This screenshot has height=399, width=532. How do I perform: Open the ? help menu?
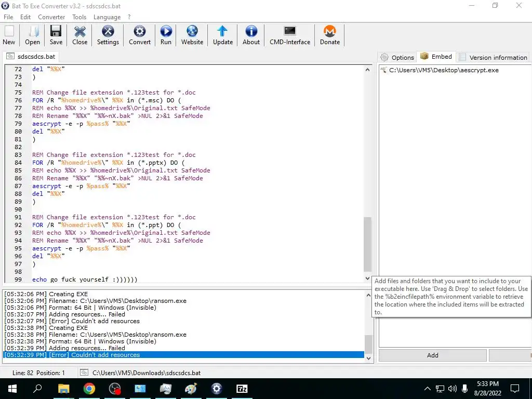click(x=129, y=17)
